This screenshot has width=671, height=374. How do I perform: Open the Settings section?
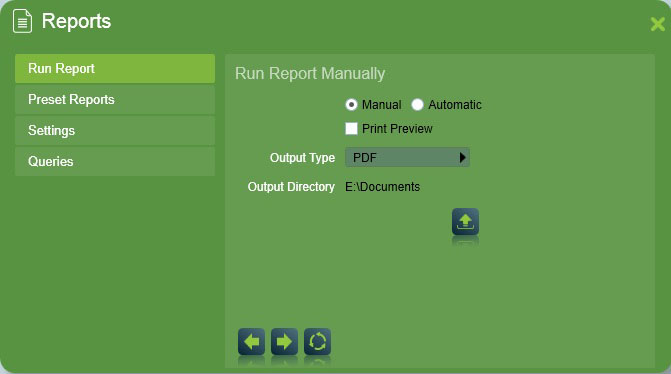tap(115, 131)
